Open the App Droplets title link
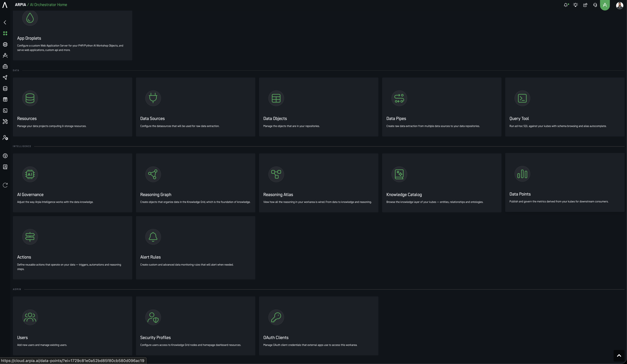 (x=29, y=38)
